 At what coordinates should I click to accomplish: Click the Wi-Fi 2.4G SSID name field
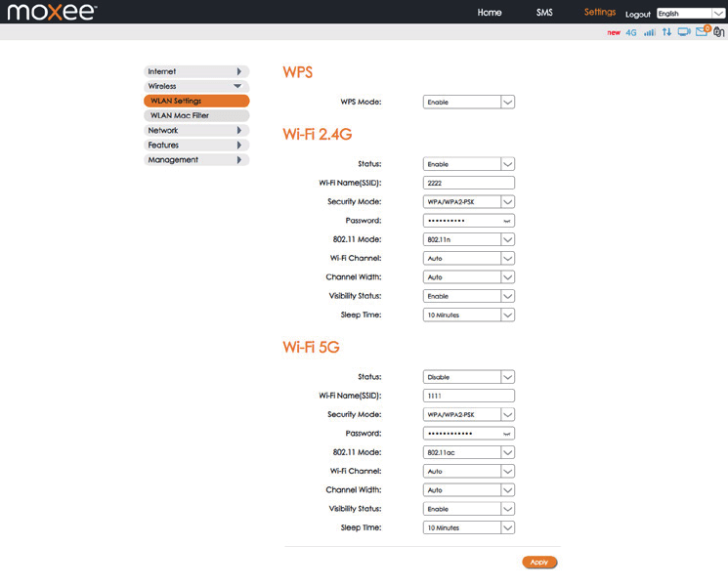pyautogui.click(x=468, y=183)
